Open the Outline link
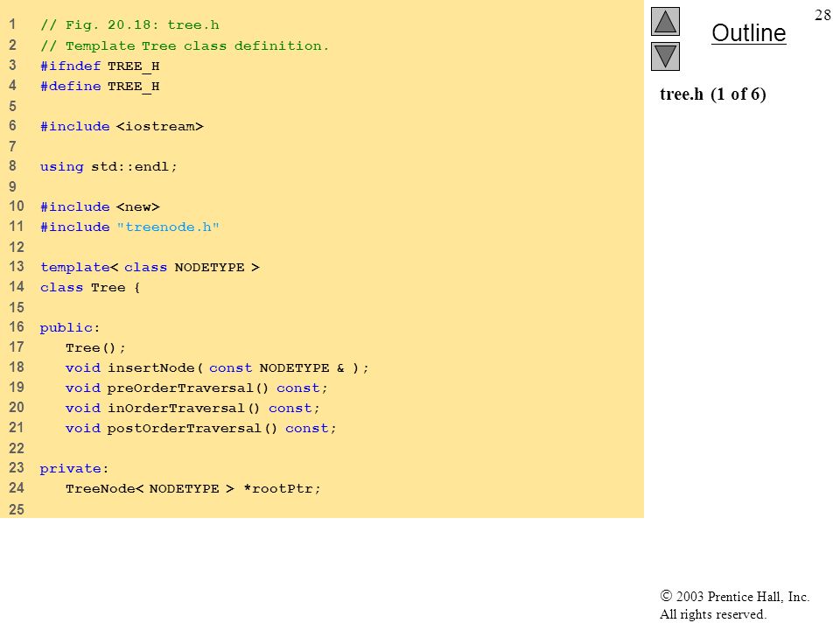The image size is (840, 630). coord(748,33)
